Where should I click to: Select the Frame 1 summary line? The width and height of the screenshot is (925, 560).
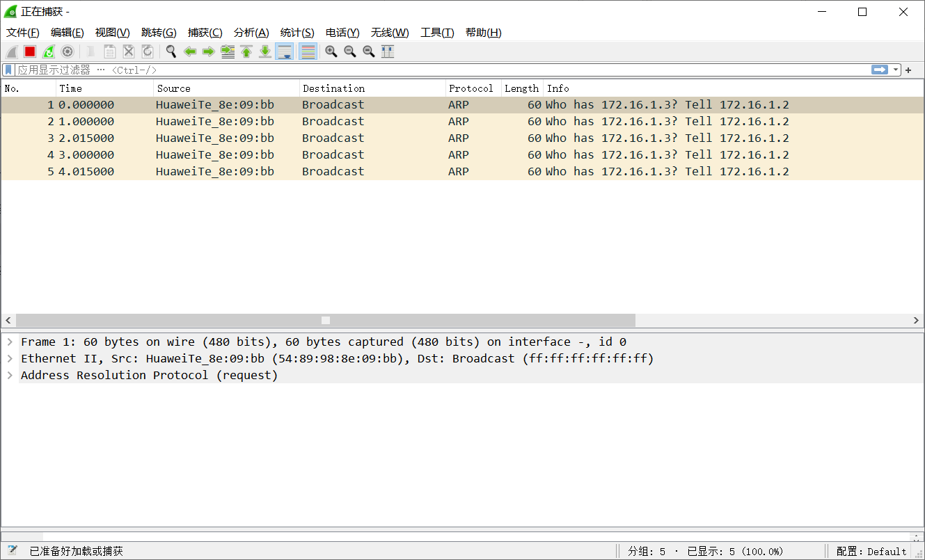462,342
